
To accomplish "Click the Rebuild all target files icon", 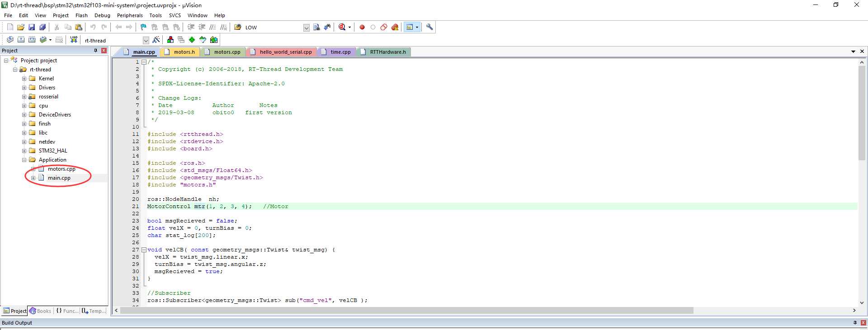I will click(32, 40).
